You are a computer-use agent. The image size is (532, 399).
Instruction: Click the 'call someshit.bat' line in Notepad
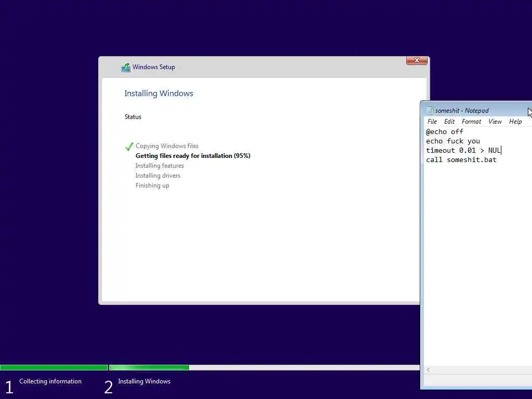click(461, 160)
